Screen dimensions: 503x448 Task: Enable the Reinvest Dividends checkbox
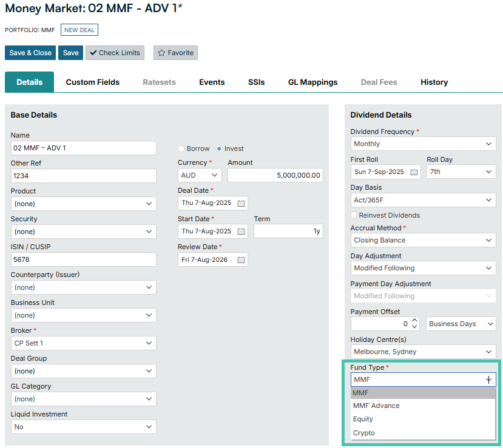click(x=354, y=215)
